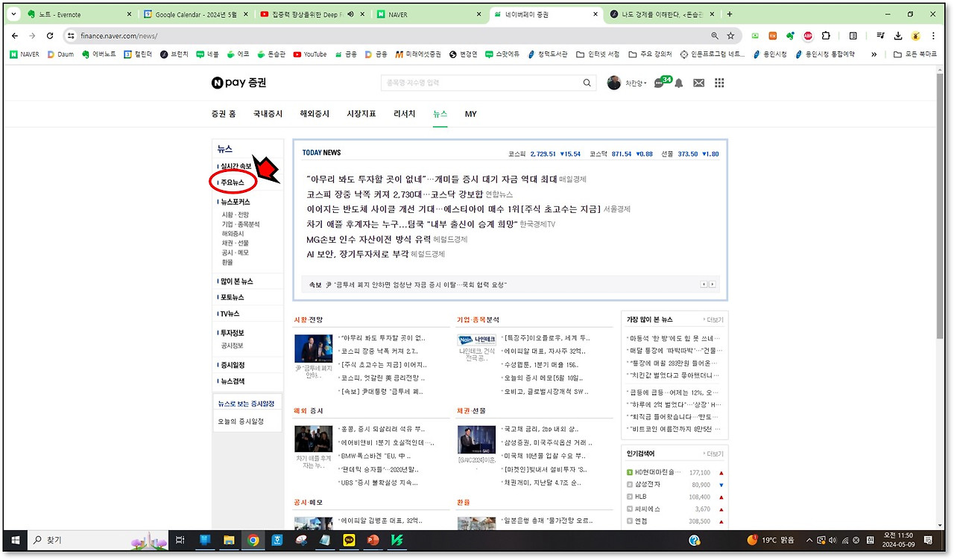This screenshot has height=560, width=954.
Task: Open the 주요 강의처 bookmark folder
Action: (x=650, y=54)
